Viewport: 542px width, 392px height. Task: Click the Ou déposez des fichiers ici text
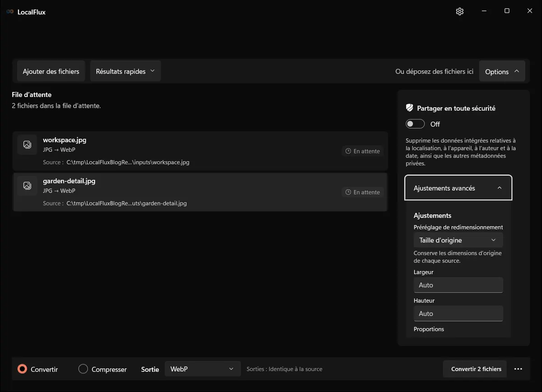[435, 71]
